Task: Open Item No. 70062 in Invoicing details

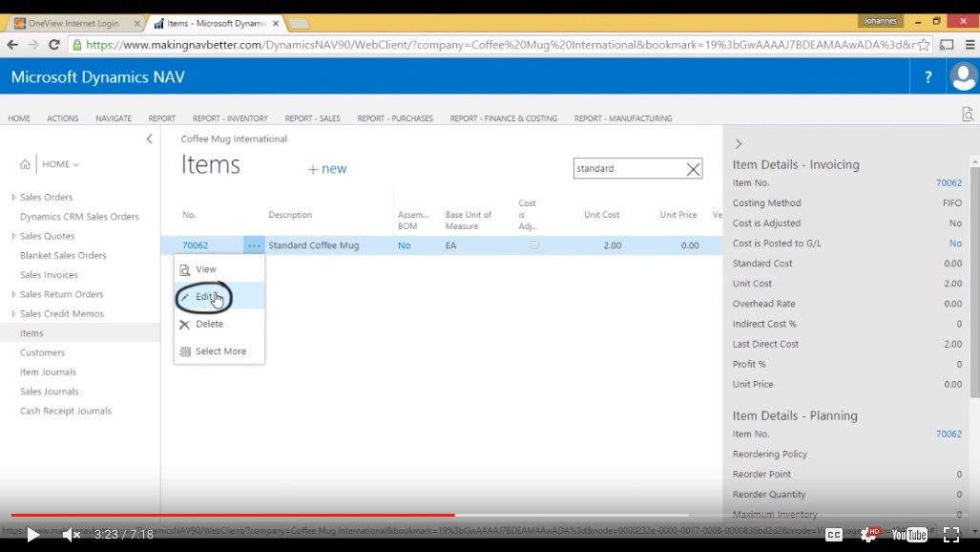Action: 949,182
